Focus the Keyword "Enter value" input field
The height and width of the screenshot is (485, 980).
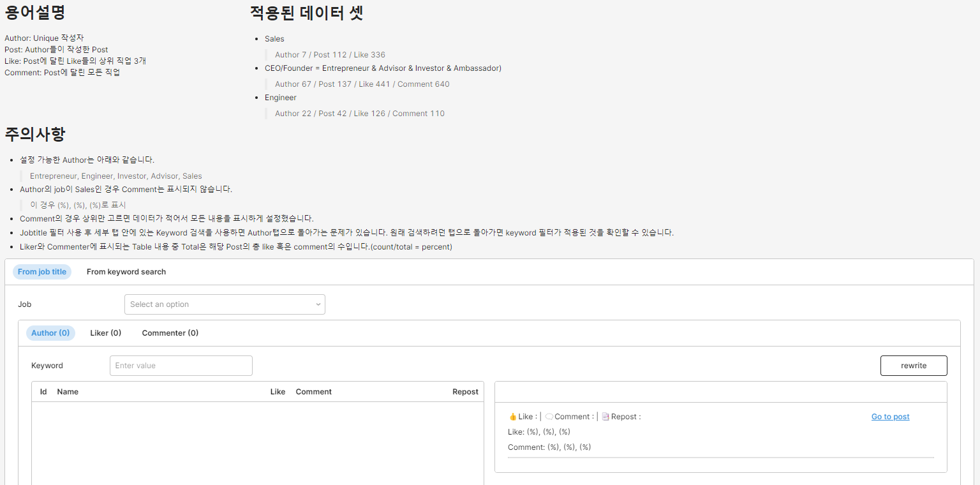coord(181,366)
